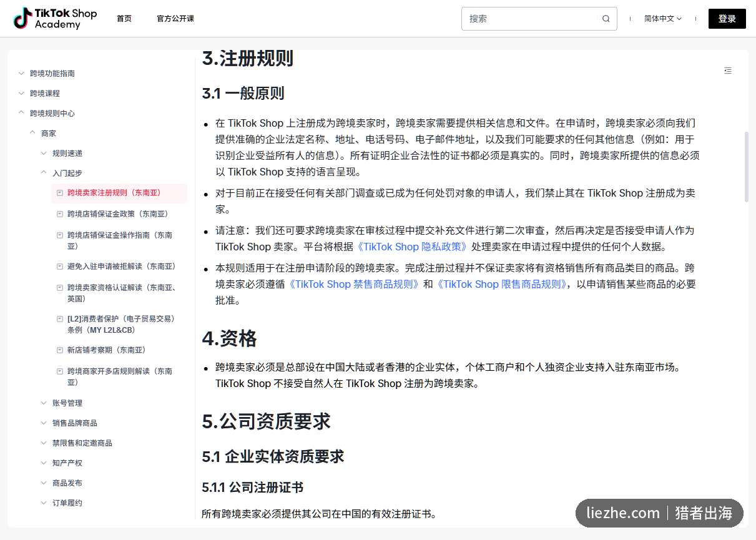The image size is (756, 540).
Task: Click document icon beside [L2]消费者保护
Action: (60, 319)
